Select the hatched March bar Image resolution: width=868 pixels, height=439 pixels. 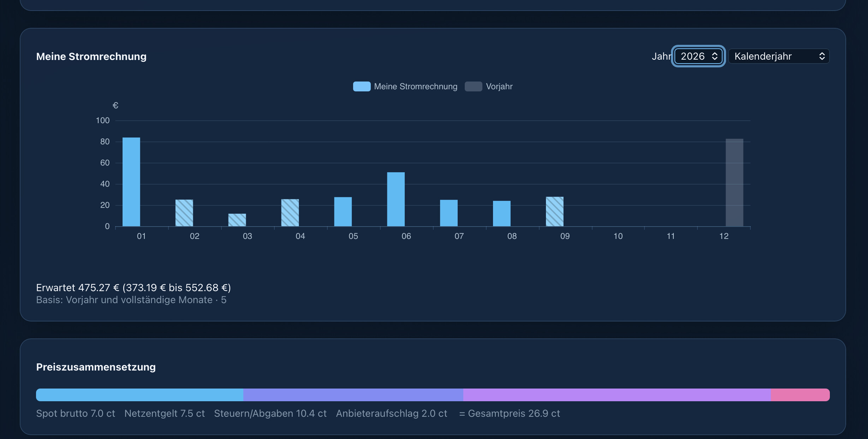(237, 220)
